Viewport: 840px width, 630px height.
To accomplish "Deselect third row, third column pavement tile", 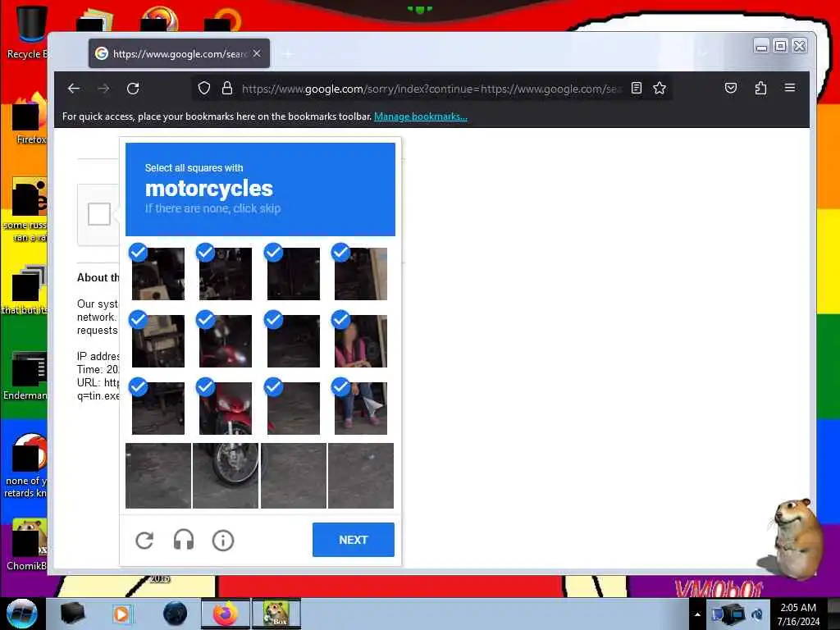I will point(294,409).
